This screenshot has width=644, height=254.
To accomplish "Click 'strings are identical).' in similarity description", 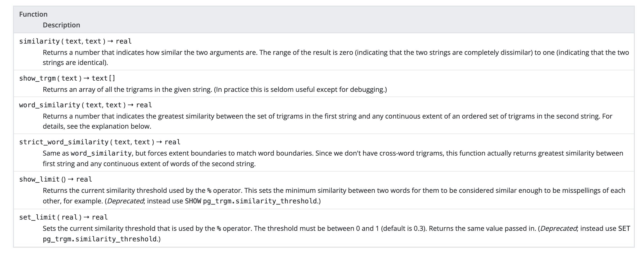I will 75,63.
